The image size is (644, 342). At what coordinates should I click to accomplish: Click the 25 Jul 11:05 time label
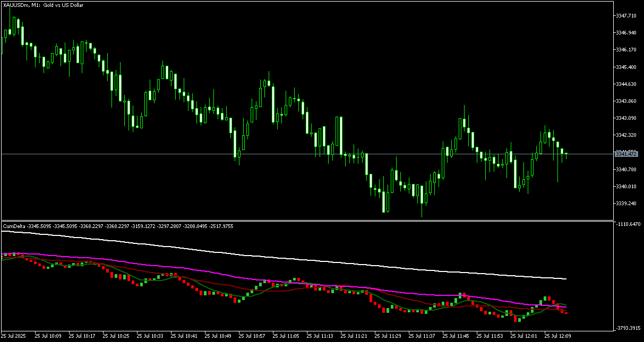click(x=286, y=336)
